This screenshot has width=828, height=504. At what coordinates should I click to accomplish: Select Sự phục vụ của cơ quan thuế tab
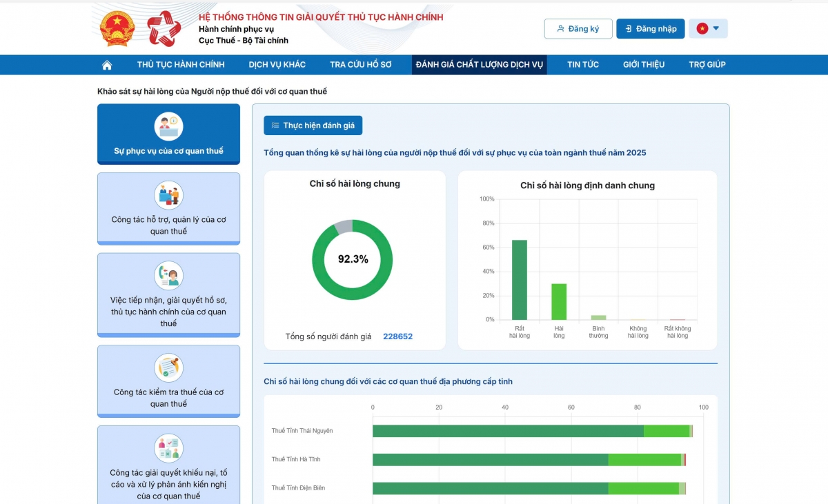click(169, 134)
